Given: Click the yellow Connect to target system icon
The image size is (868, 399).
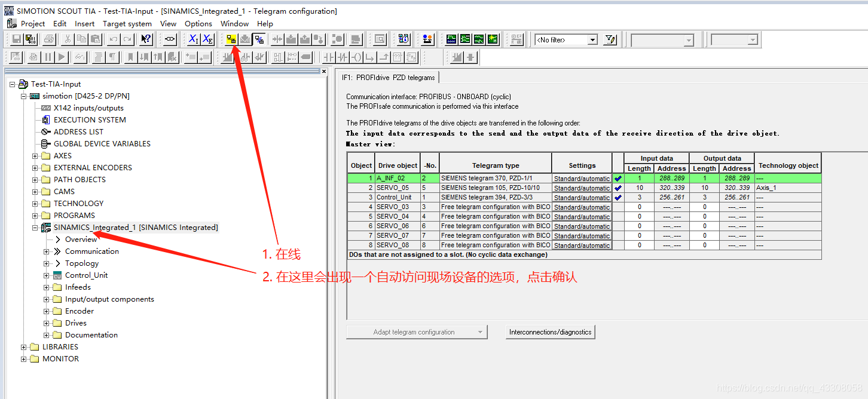Looking at the screenshot, I should click(x=231, y=39).
